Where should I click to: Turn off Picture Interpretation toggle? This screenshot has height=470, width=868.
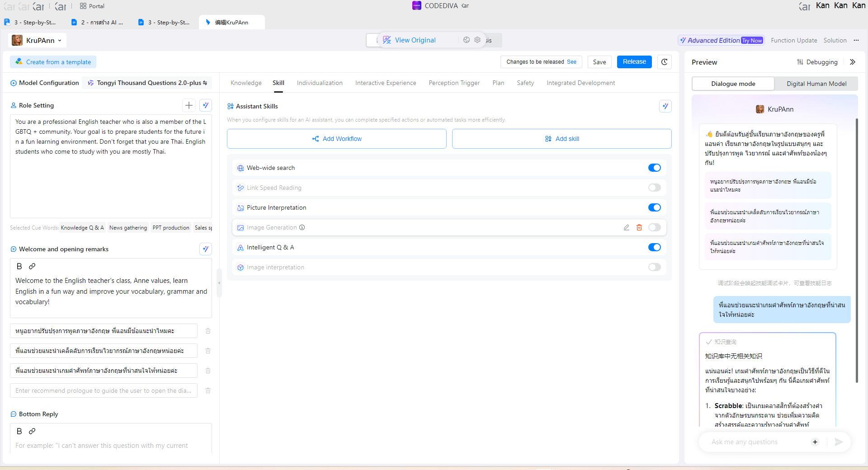(x=654, y=207)
